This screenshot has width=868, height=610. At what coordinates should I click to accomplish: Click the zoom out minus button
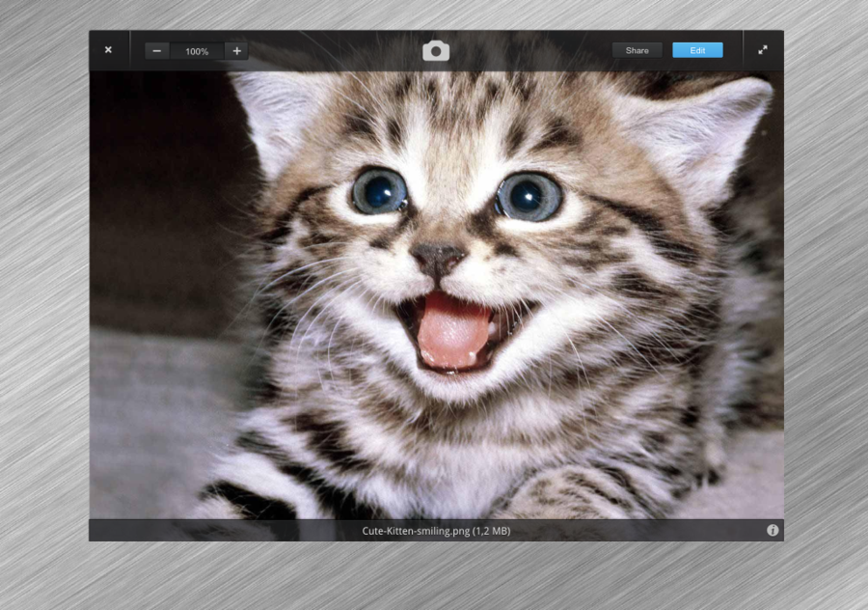pos(157,51)
